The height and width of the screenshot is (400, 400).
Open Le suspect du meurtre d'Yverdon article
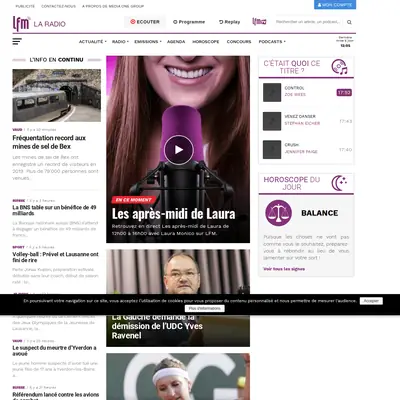click(54, 350)
